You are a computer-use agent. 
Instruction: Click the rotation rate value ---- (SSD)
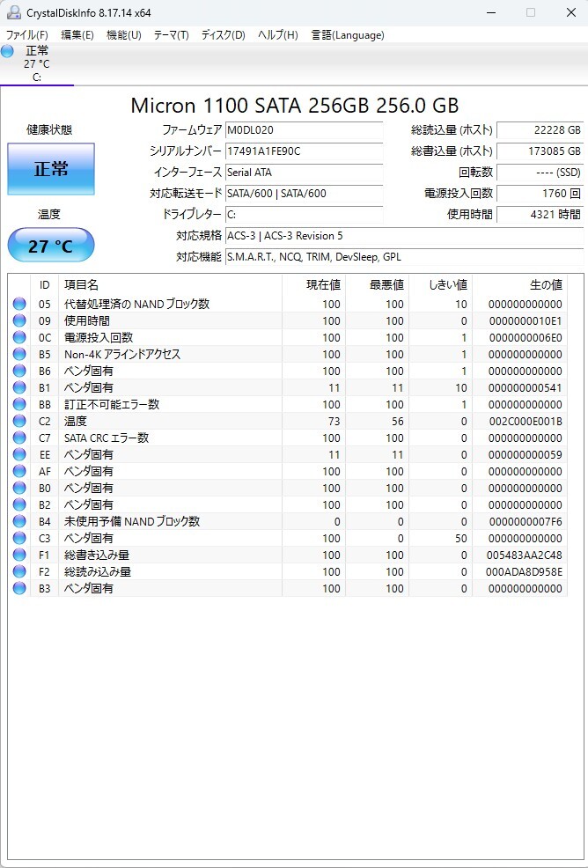click(540, 173)
